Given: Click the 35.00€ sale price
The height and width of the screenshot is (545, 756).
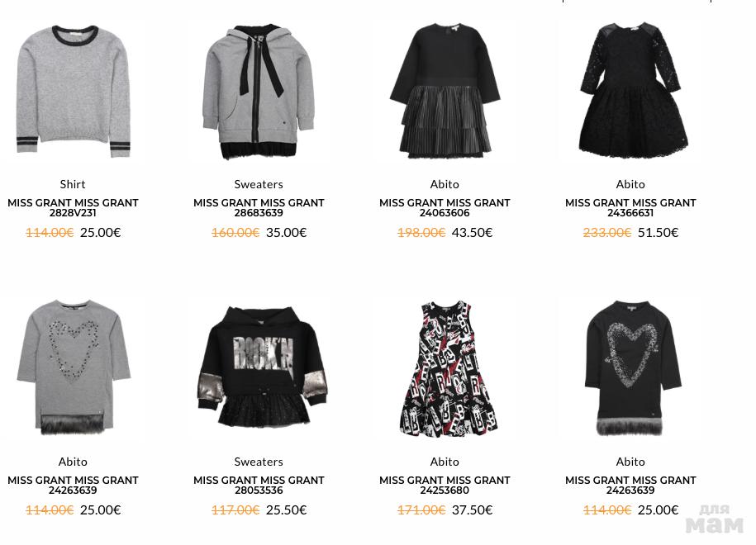Looking at the screenshot, I should (x=287, y=233).
